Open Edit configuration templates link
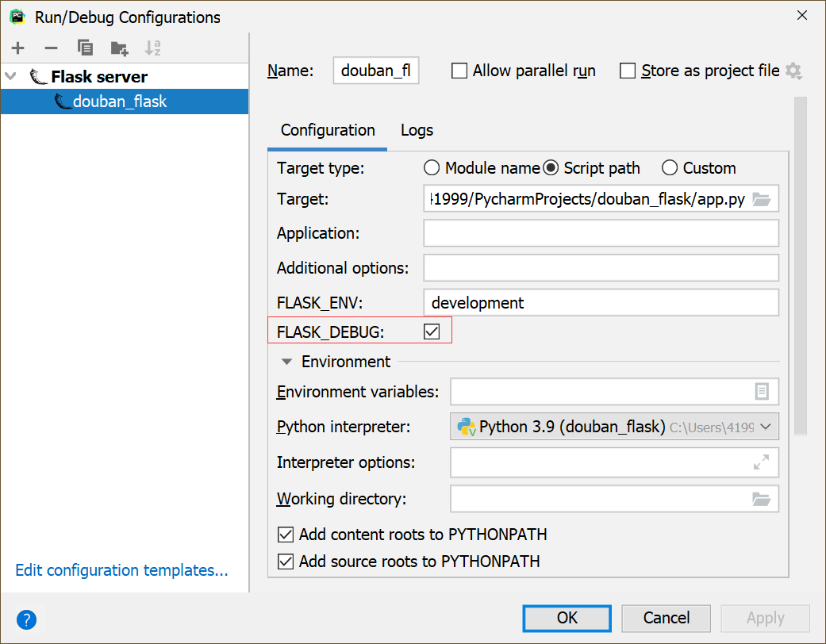 (x=121, y=570)
